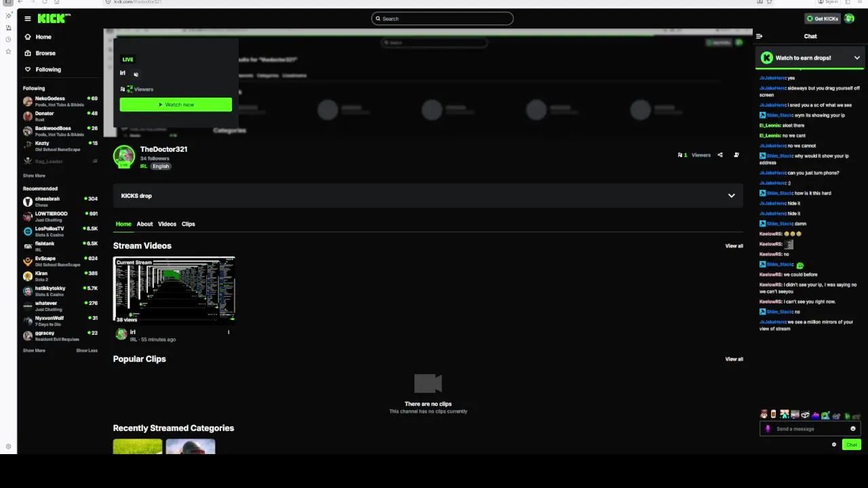Open browser bookmarks star sidebar icon
868x488 pixels.
8,51
